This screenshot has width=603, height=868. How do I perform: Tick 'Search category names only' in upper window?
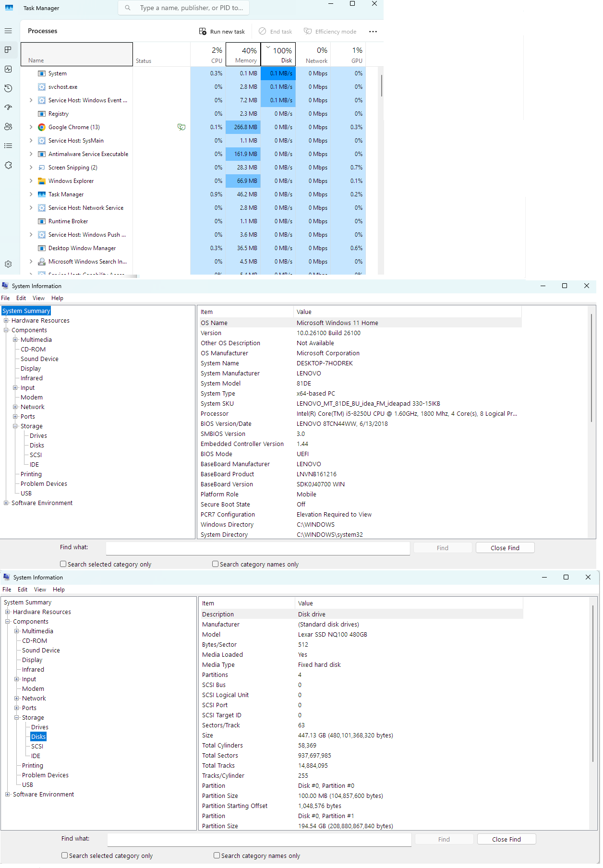[x=215, y=564]
